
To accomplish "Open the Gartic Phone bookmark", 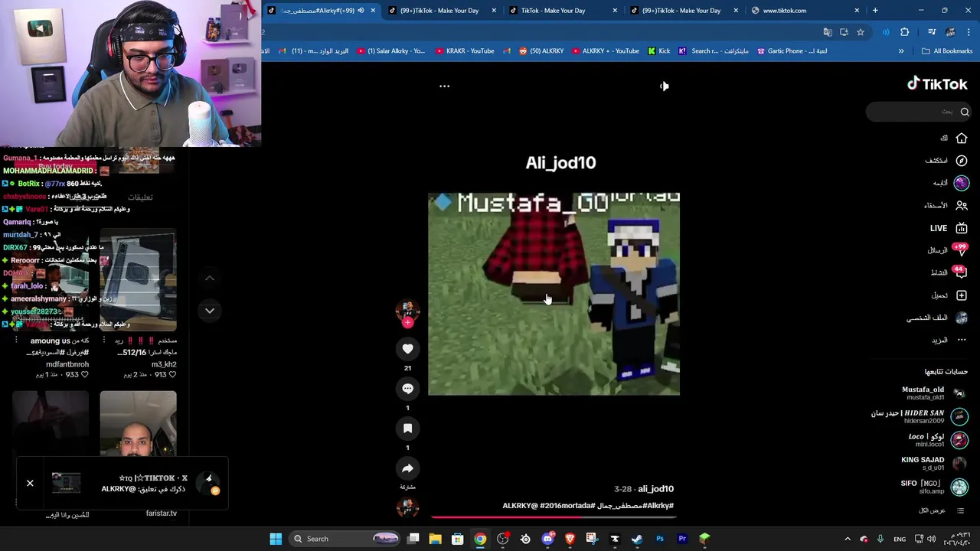I will tap(792, 51).
